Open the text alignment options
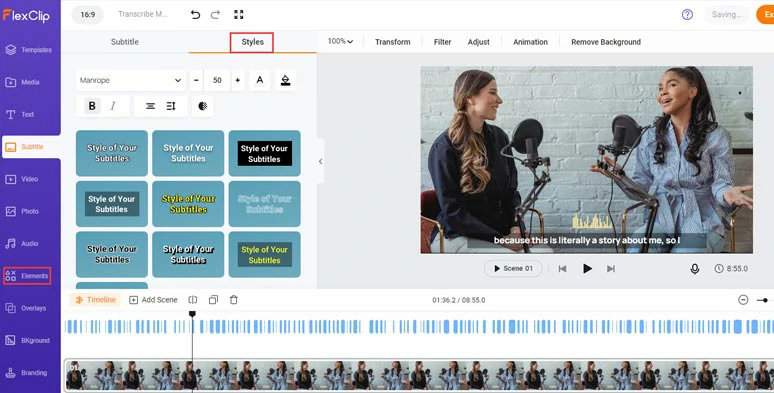This screenshot has width=774, height=393. [151, 106]
